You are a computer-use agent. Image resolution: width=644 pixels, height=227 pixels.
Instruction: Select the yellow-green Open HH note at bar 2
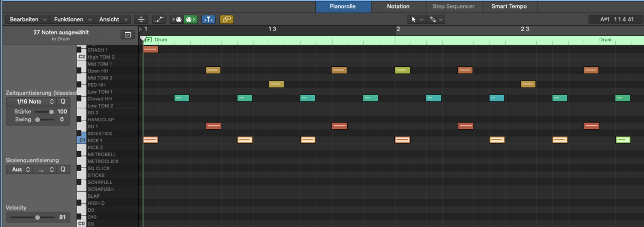click(x=403, y=70)
